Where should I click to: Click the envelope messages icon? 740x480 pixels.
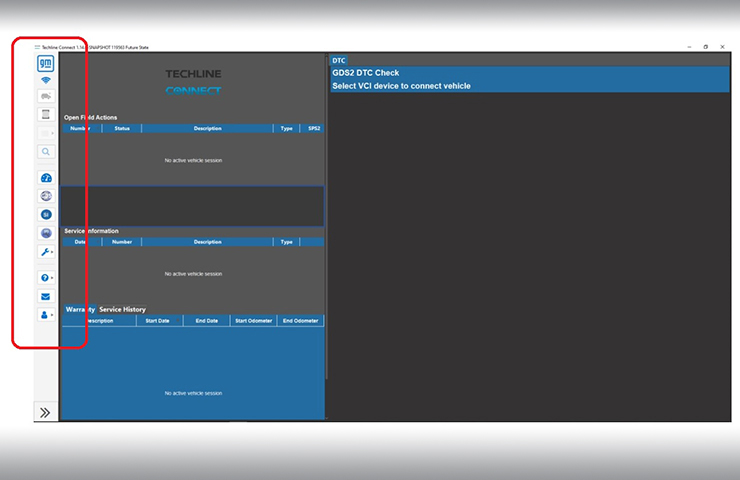[46, 296]
